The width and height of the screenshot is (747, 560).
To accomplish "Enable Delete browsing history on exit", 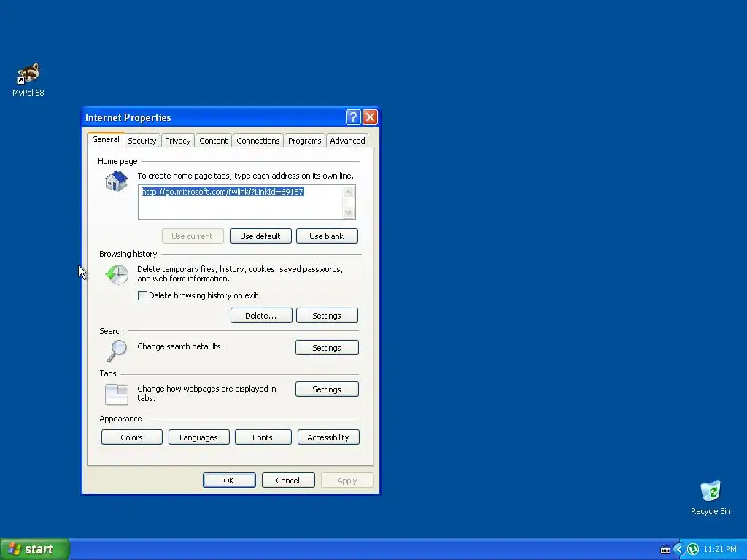I will [142, 296].
